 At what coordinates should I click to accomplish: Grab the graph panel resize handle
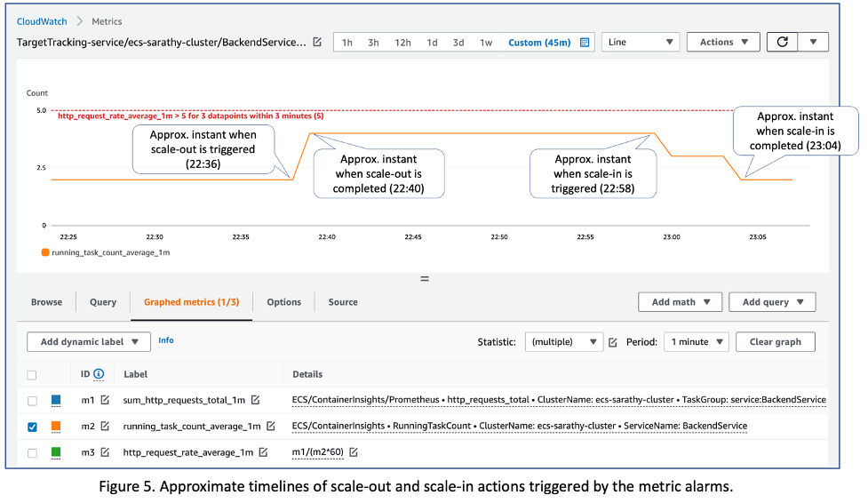[x=425, y=279]
